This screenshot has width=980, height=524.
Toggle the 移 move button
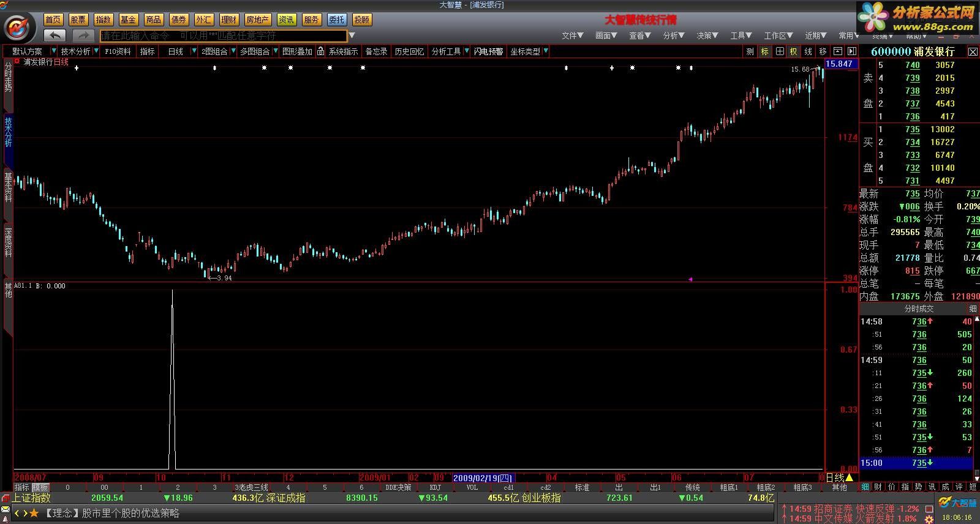[x=823, y=51]
